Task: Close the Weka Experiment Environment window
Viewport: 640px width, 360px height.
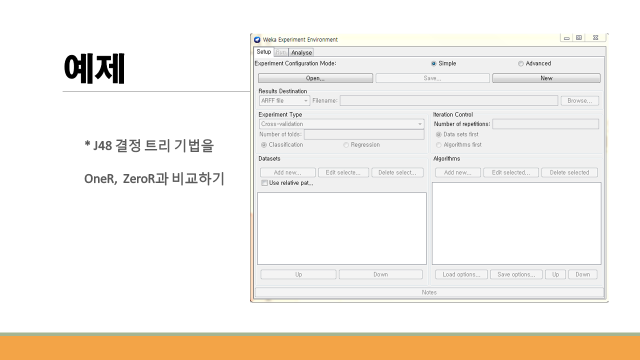Action: click(x=596, y=38)
